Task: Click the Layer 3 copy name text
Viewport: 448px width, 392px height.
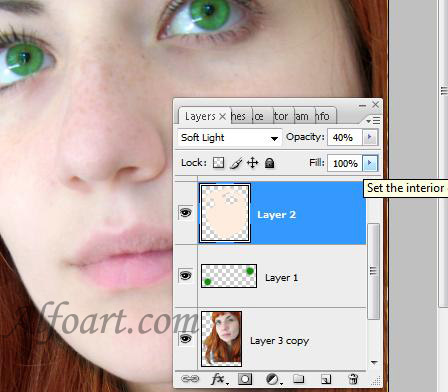Action: pos(279,341)
